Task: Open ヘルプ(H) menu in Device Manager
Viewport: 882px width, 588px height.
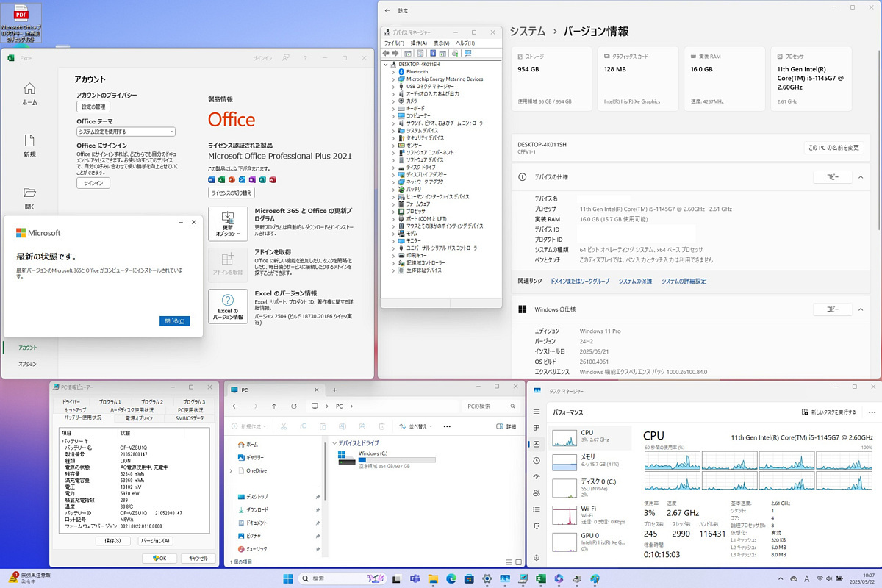Action: 465,43
